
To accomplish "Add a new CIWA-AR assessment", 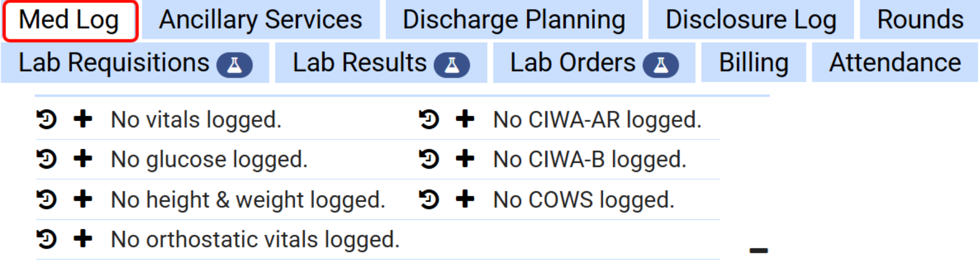I will tap(465, 119).
